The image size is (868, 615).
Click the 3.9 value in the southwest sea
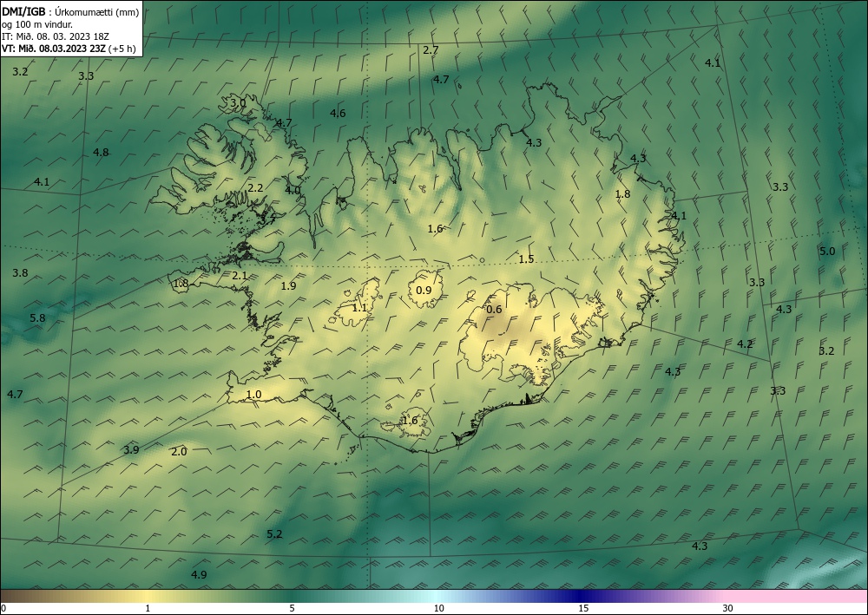coord(131,449)
